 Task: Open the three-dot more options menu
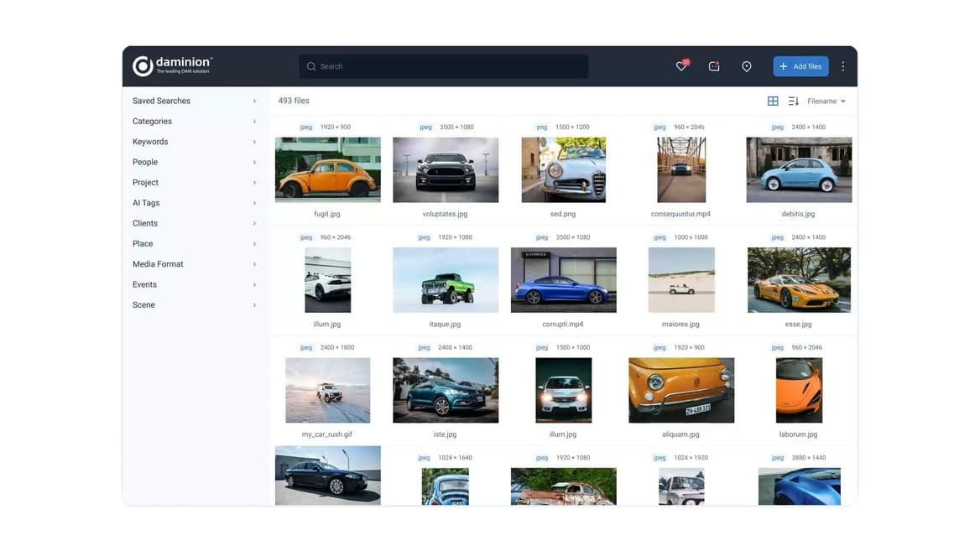843,66
